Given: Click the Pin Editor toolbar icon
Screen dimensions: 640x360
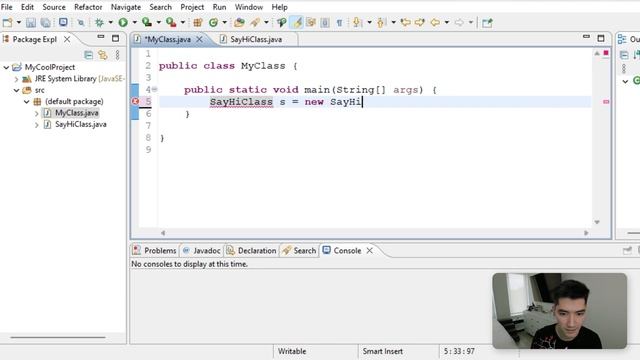Looking at the screenshot, I should click(487, 23).
